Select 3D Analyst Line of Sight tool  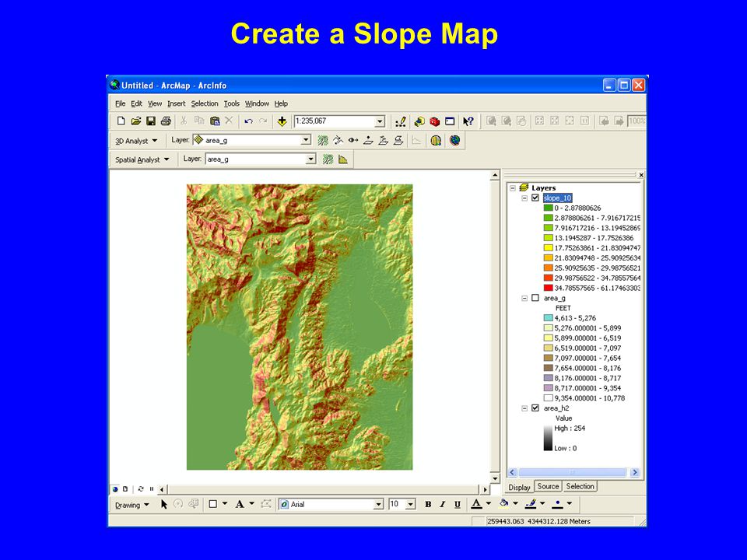point(353,140)
